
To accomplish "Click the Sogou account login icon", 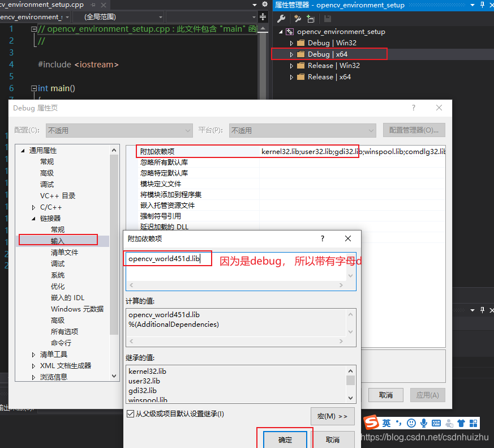I will click(449, 424).
